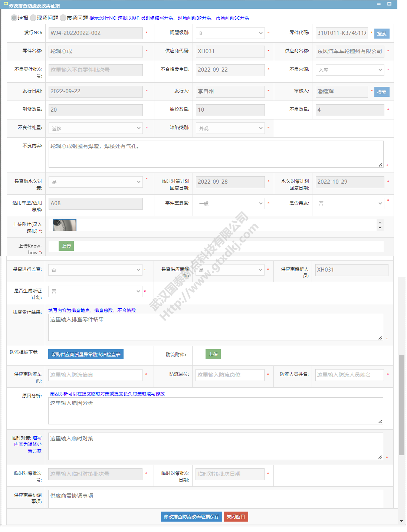
Task: Click the attachment list down arrow
Action: click(x=380, y=228)
